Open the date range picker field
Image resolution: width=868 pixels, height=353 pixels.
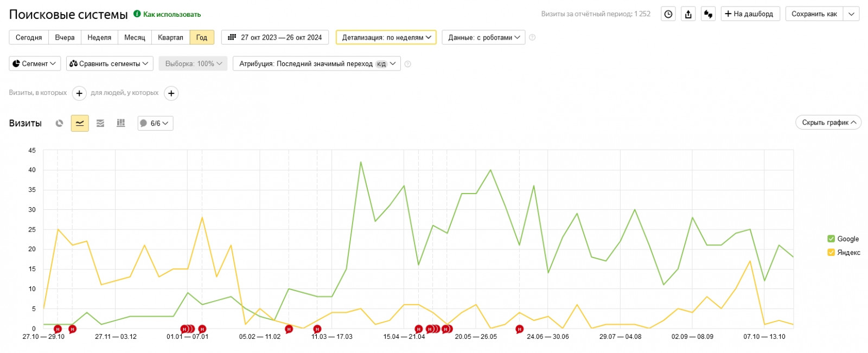click(x=275, y=37)
